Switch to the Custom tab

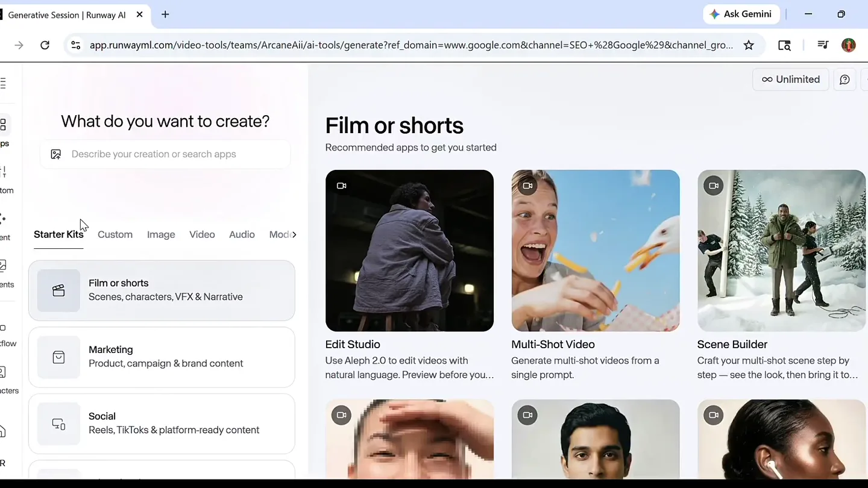pyautogui.click(x=115, y=234)
